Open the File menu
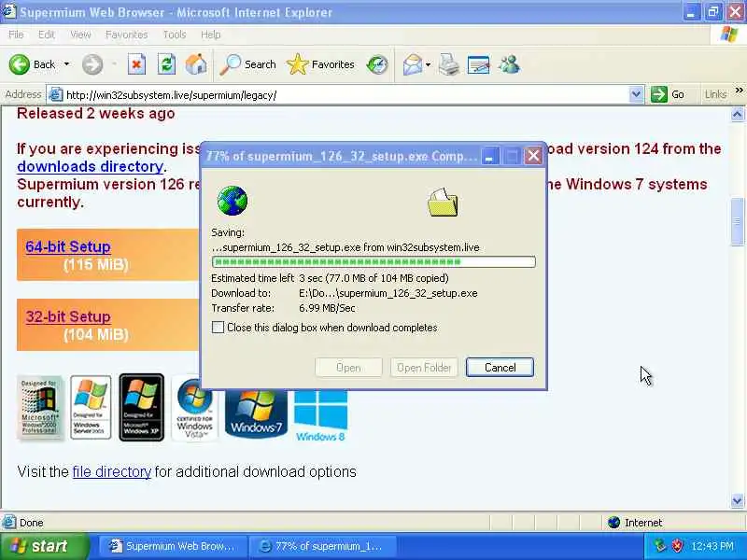Image resolution: width=747 pixels, height=560 pixels. (16, 35)
